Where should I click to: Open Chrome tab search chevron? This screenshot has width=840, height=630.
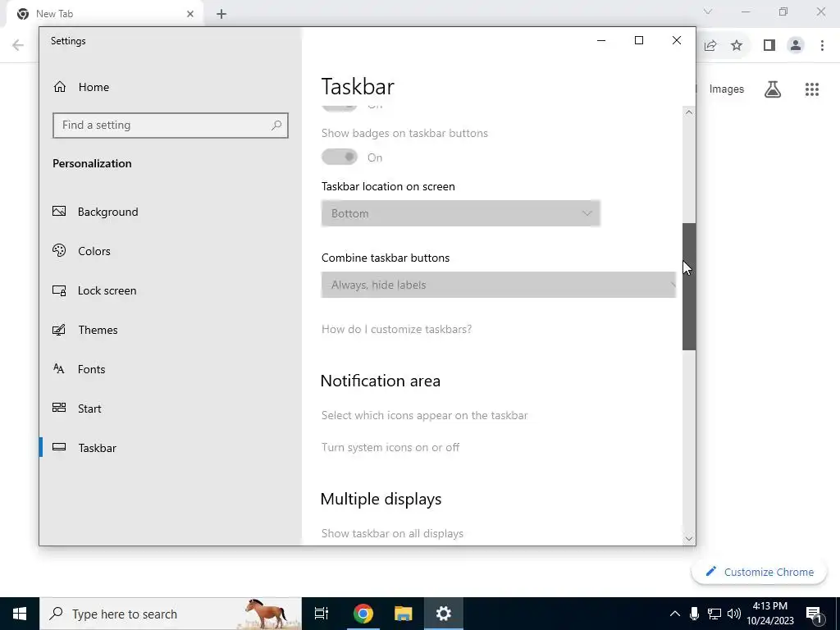[x=708, y=11]
